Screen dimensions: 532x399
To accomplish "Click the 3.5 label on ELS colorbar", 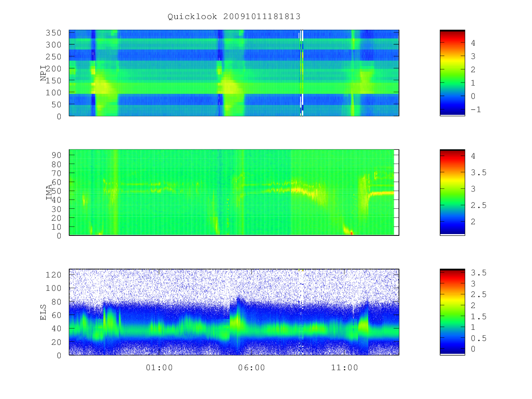I will coord(479,273).
